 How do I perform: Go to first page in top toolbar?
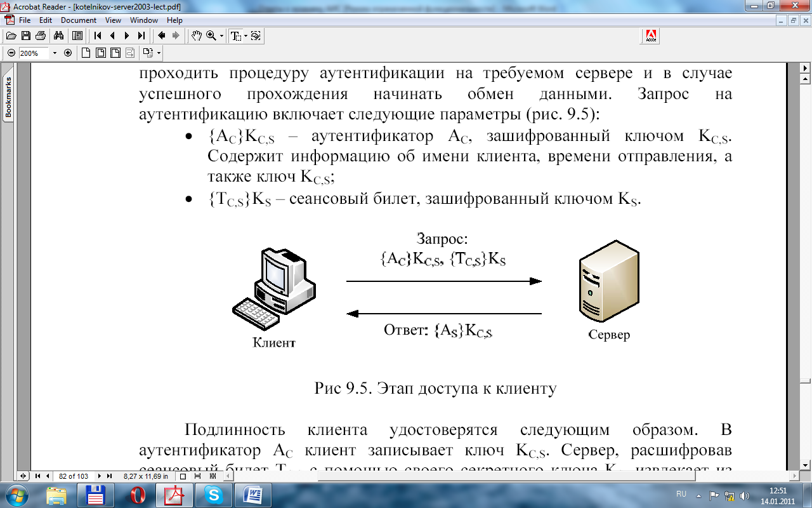pos(98,36)
